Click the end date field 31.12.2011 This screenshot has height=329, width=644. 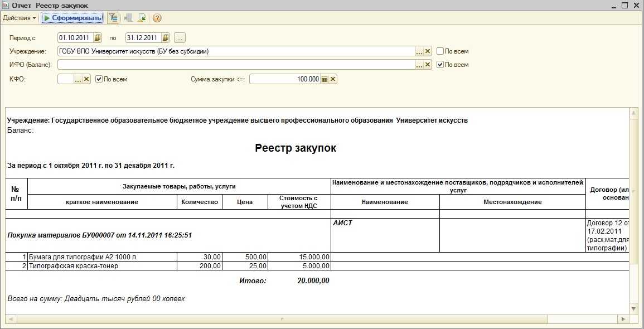(x=143, y=38)
